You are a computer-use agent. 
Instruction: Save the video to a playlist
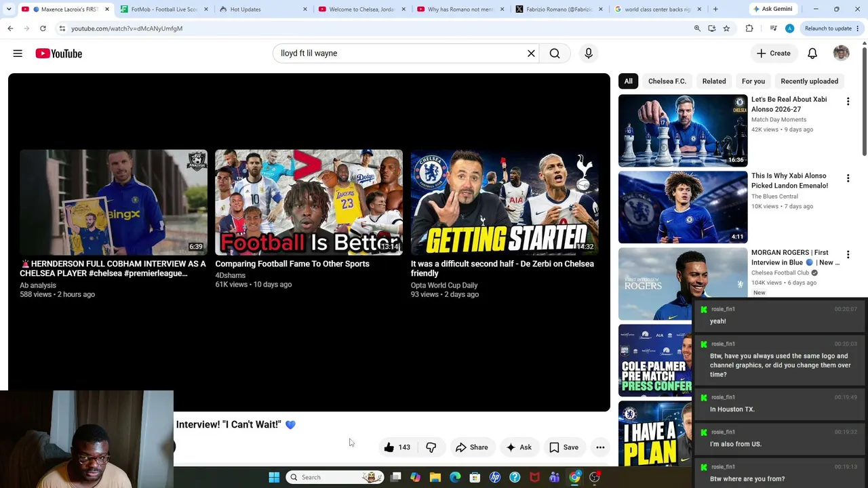click(x=564, y=447)
